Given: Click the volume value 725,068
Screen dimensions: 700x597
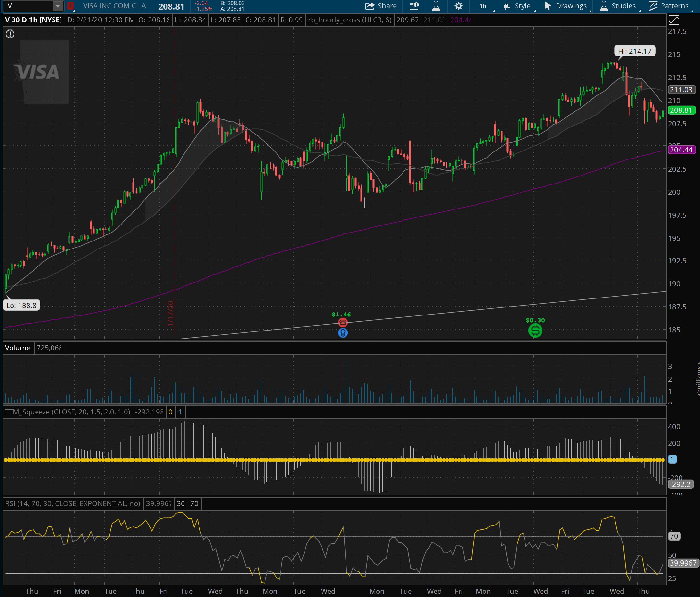Looking at the screenshot, I should [49, 348].
